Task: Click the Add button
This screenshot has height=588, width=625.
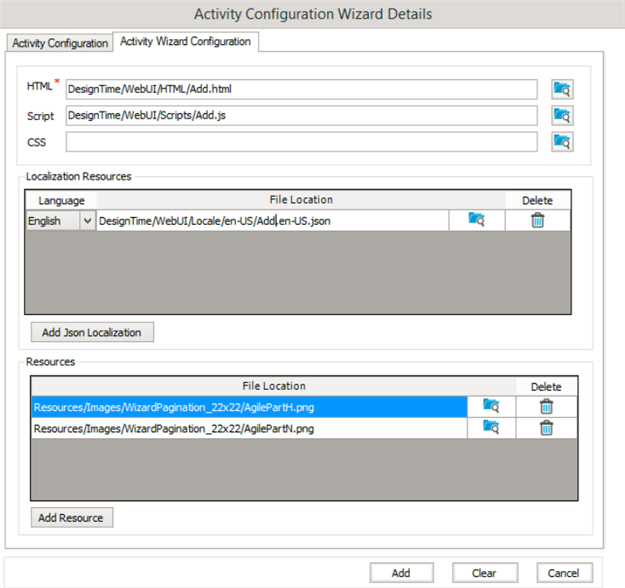Action: tap(401, 573)
